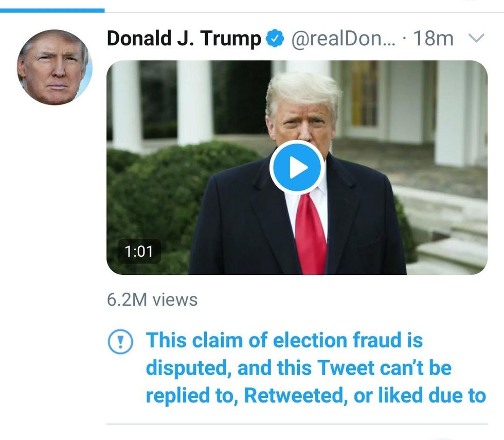This screenshot has height=440, width=504.
Task: Click the blue verified badge
Action: [x=275, y=39]
